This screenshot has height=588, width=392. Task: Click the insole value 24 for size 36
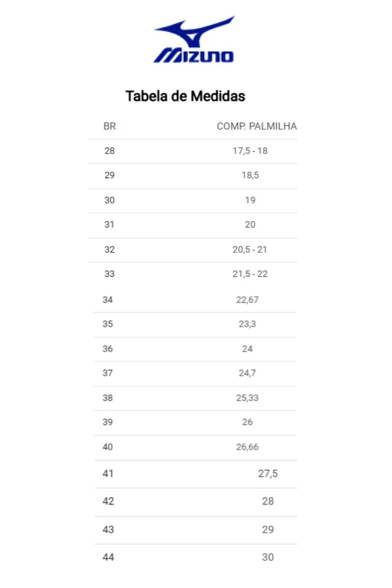point(247,349)
